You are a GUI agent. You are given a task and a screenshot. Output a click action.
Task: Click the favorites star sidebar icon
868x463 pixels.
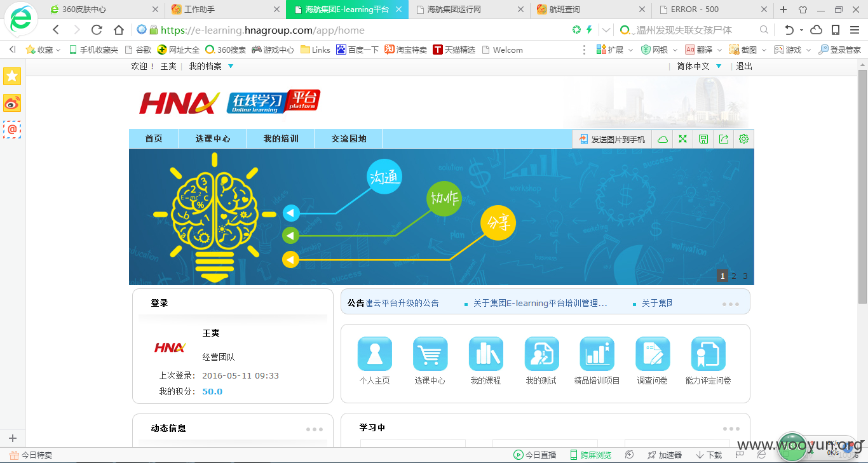click(x=12, y=76)
